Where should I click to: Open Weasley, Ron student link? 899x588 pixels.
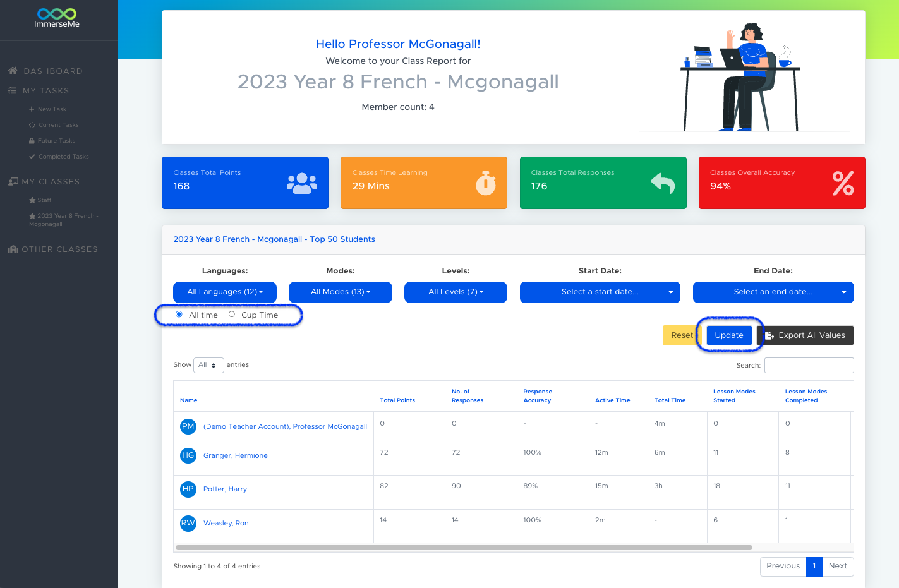226,523
